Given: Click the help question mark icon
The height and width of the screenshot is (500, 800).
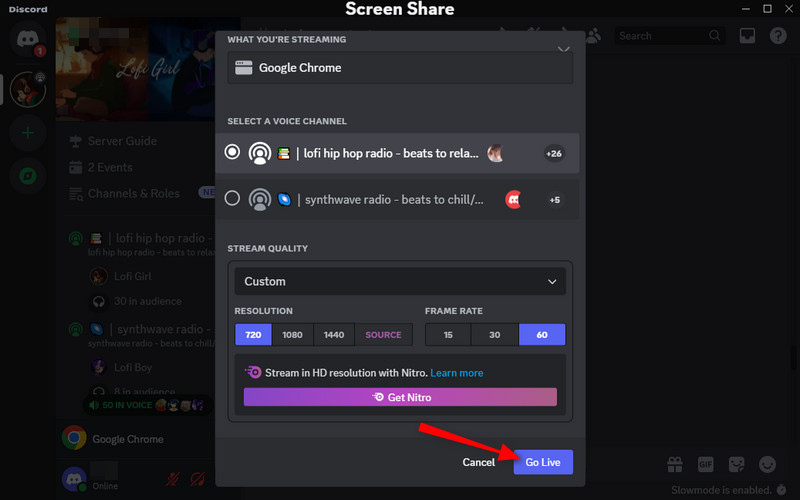Looking at the screenshot, I should (x=778, y=36).
